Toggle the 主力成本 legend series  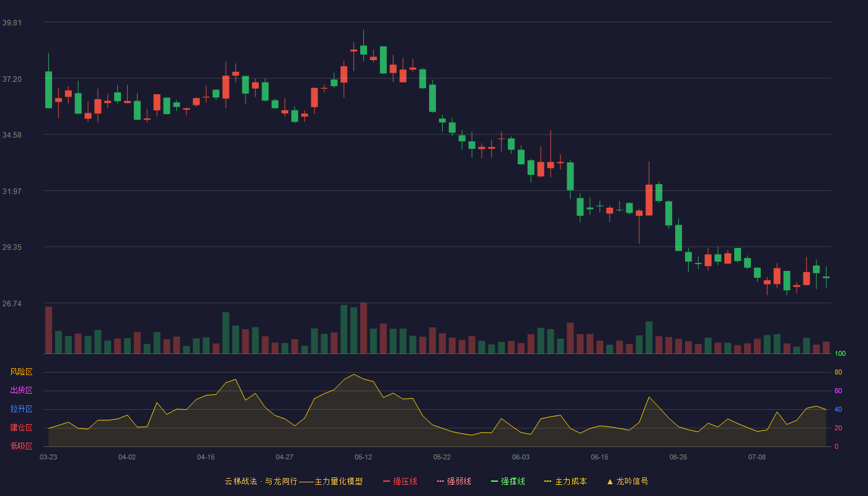coord(565,481)
